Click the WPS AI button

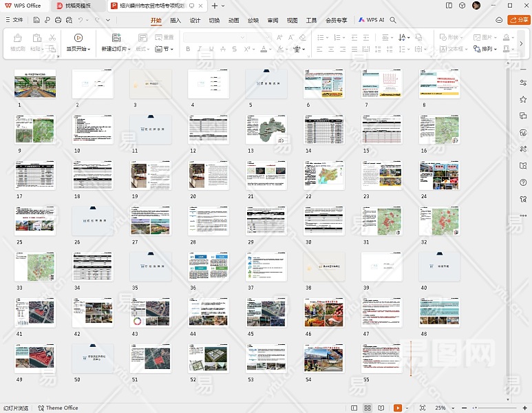pos(371,20)
